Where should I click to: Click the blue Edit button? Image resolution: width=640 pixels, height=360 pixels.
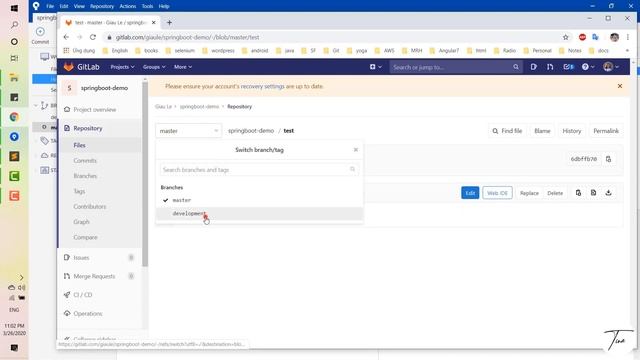pos(470,193)
